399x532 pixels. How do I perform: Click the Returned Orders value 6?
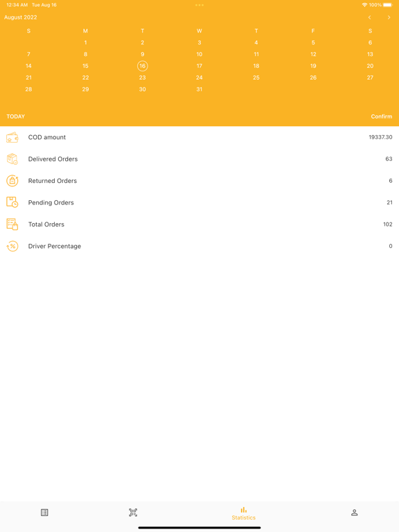pyautogui.click(x=391, y=181)
